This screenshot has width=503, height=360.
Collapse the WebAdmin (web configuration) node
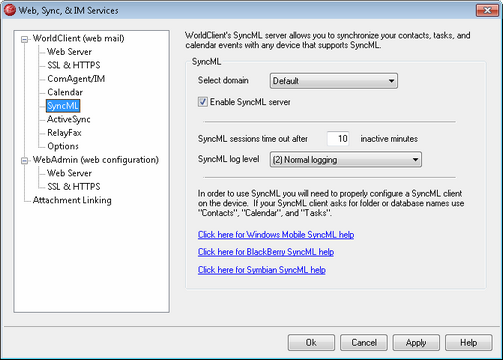(24, 161)
